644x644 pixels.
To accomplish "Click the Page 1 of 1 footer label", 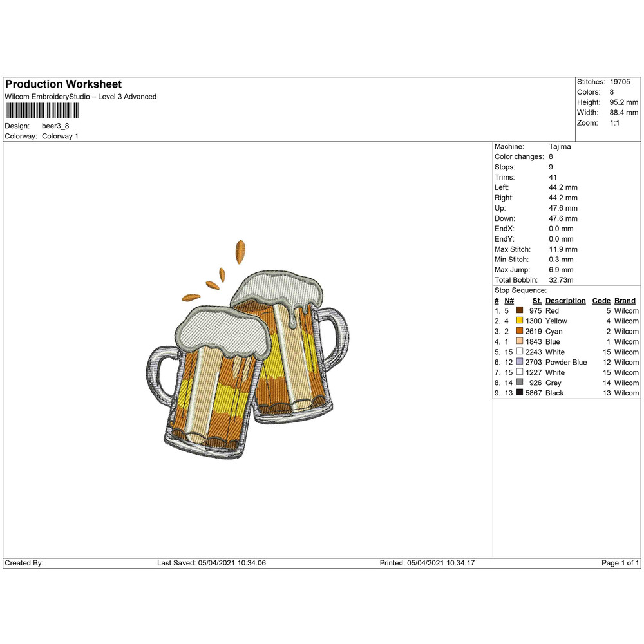I will tap(620, 563).
